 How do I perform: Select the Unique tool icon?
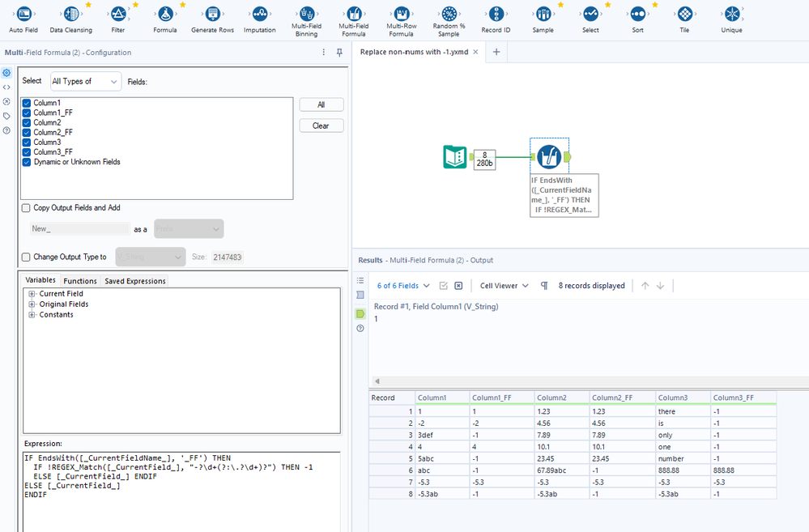tap(731, 14)
